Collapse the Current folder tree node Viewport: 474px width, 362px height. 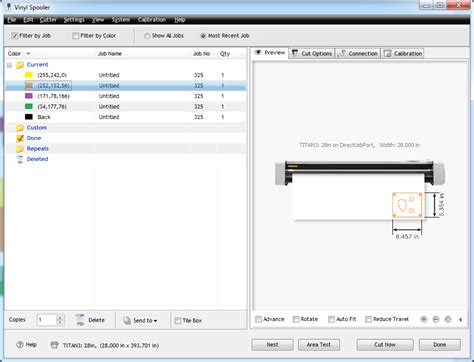pos(9,65)
